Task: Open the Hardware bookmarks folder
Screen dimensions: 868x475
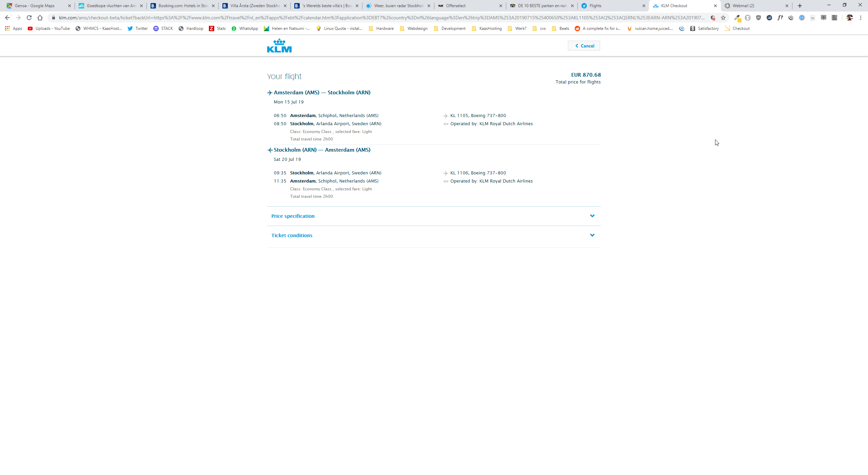Action: (x=381, y=28)
